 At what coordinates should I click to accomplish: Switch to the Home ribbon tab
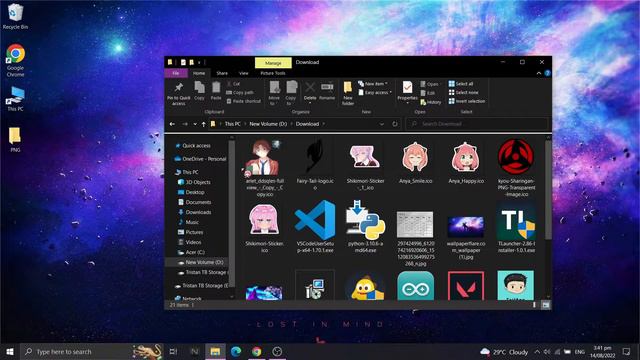click(x=199, y=73)
